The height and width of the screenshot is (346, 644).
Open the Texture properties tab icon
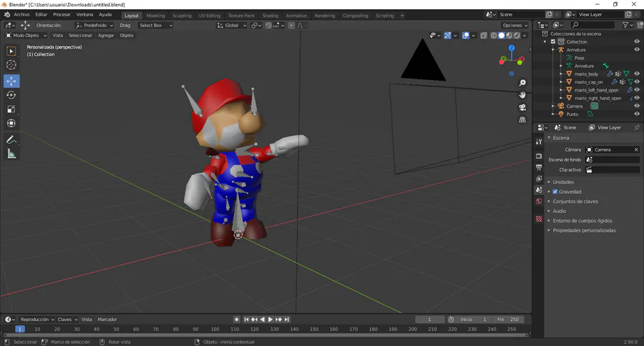click(539, 219)
